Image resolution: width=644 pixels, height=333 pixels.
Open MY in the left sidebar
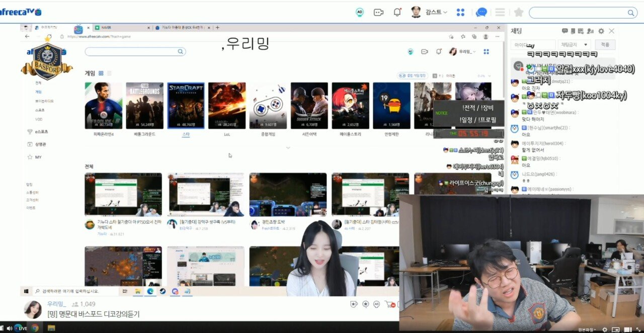[35, 157]
